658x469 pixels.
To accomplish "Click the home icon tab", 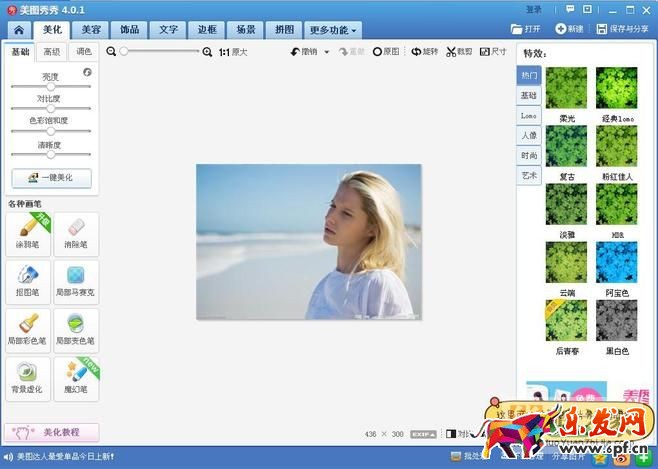I will tap(19, 30).
